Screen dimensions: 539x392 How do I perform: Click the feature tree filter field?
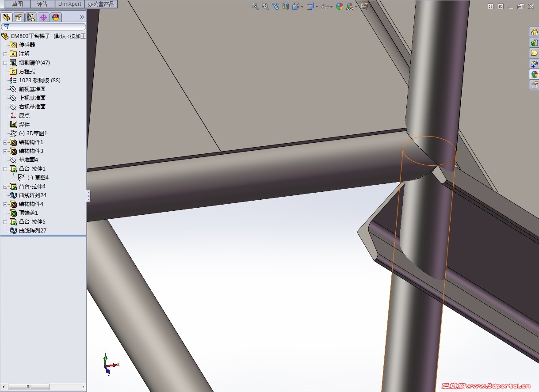tap(43, 27)
